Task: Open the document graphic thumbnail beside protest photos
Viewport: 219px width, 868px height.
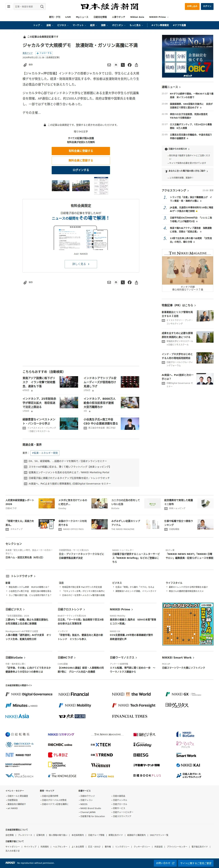Action: (101, 186)
